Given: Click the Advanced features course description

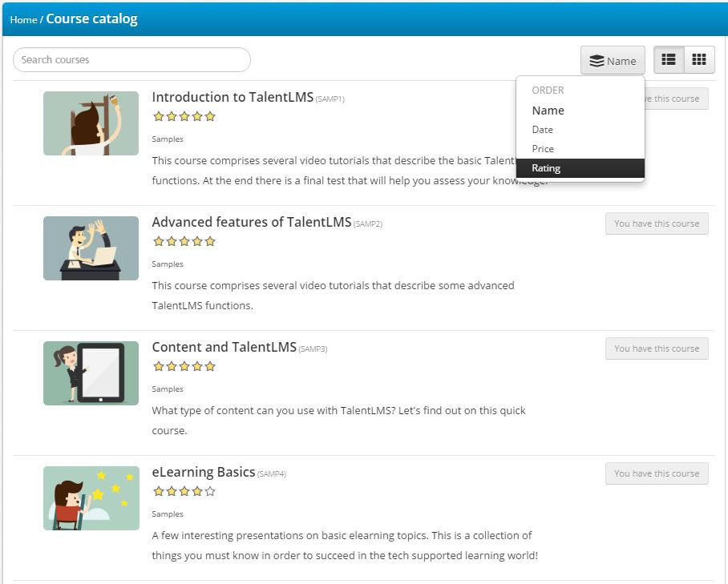Looking at the screenshot, I should [333, 296].
